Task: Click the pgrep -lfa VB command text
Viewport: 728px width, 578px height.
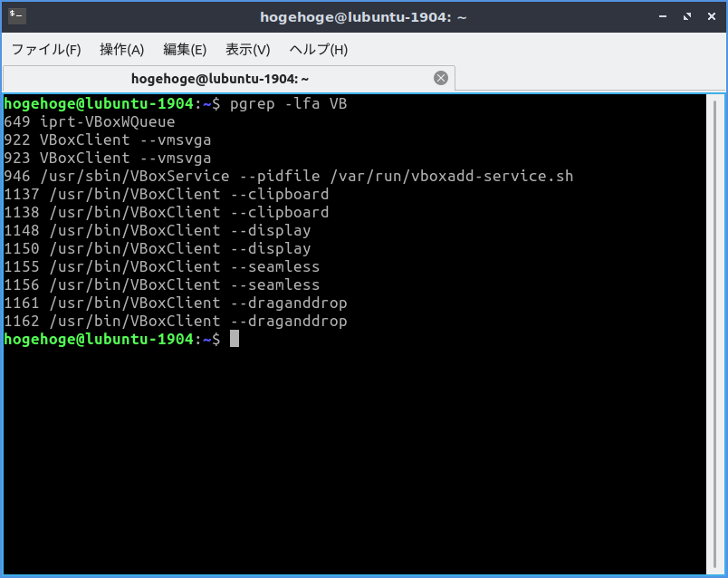Action: 288,103
